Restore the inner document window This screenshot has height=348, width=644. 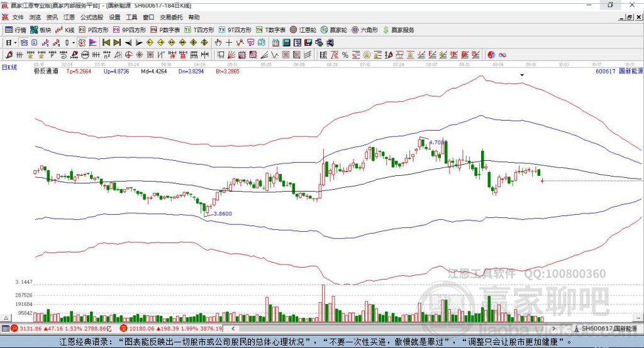(x=630, y=17)
